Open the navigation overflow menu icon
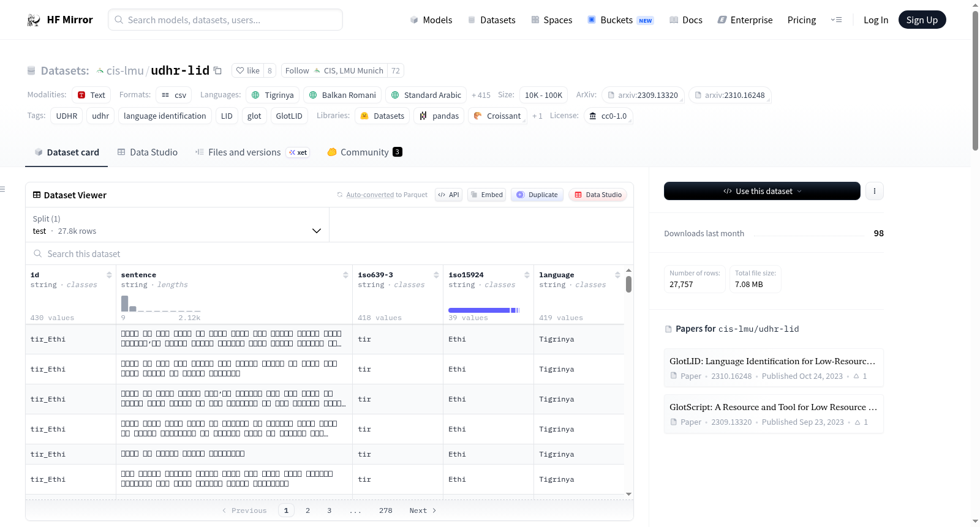The width and height of the screenshot is (980, 527). 836,20
